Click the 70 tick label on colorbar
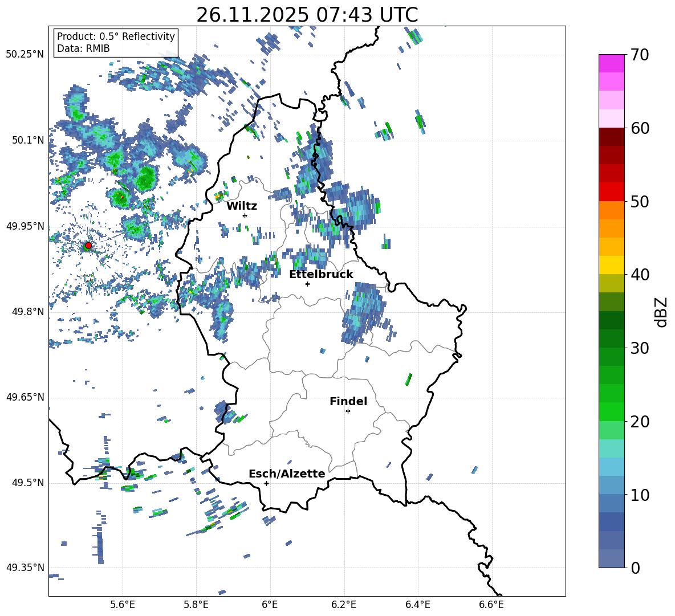 [640, 55]
